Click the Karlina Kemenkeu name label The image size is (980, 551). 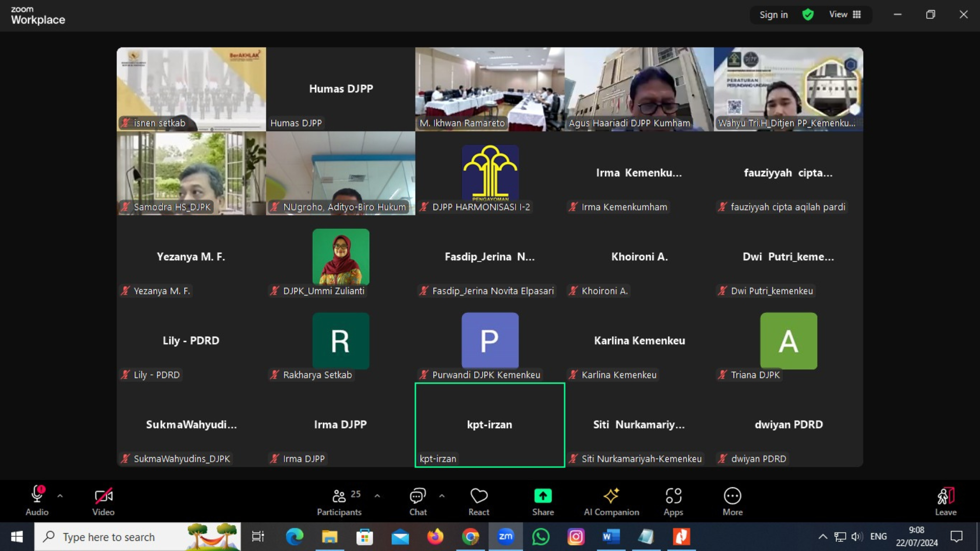coord(619,374)
